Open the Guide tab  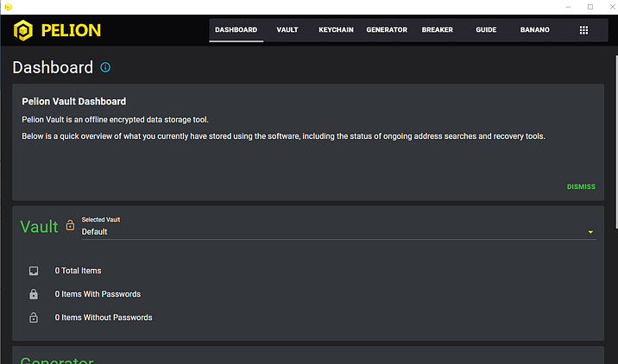click(486, 30)
